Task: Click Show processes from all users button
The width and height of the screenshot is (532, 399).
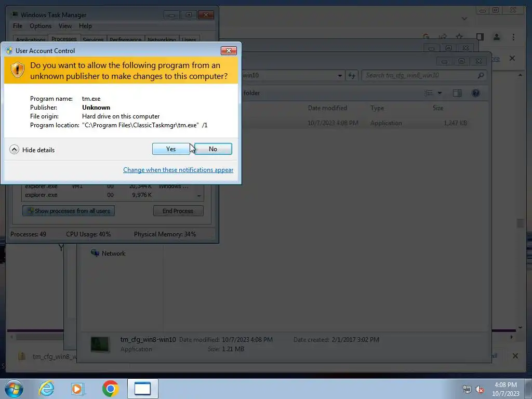Action: point(69,211)
